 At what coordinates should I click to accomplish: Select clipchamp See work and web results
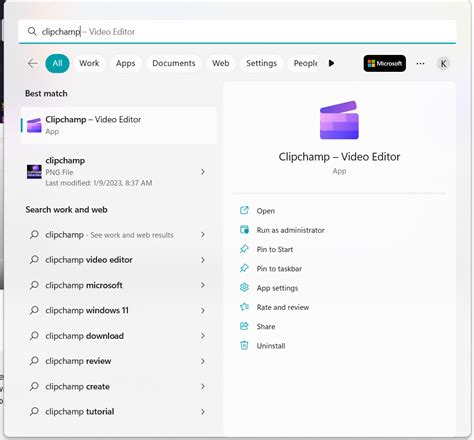click(118, 235)
